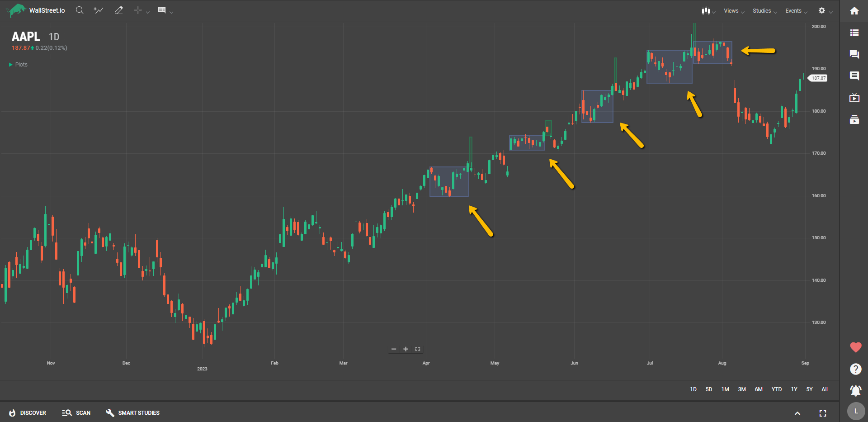Open the user profile avatar L

855,412
